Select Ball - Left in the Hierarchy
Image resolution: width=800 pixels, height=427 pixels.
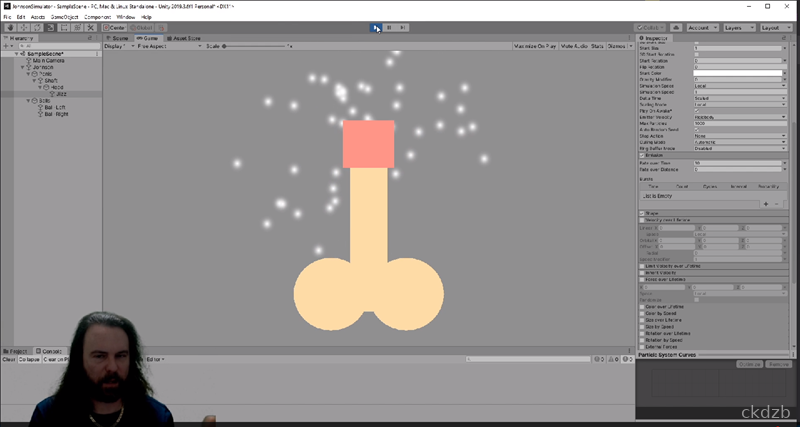click(55, 107)
